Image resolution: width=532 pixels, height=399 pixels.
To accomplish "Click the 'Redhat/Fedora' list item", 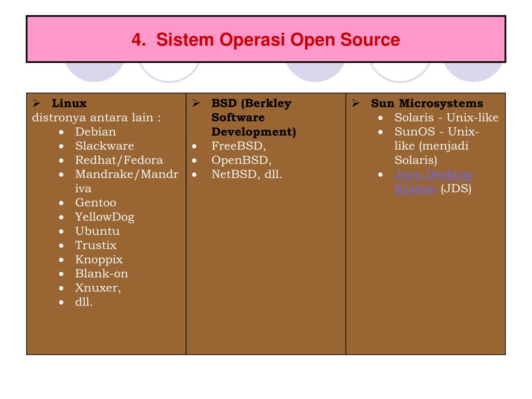I will (x=119, y=160).
